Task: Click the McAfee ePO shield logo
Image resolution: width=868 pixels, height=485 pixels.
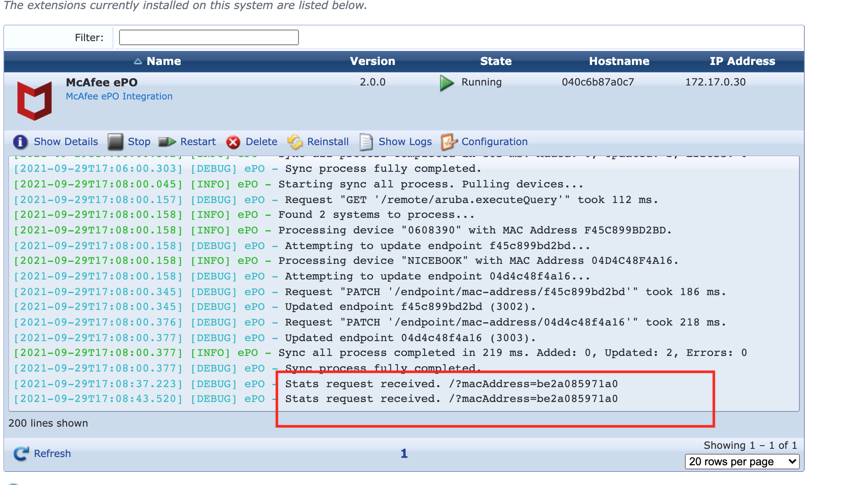Action: [x=34, y=101]
